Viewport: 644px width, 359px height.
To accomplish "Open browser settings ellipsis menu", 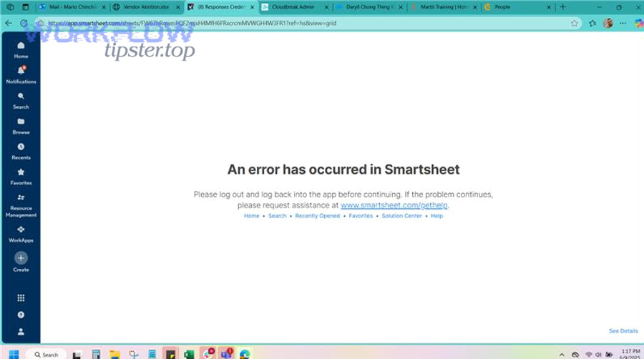I will (623, 24).
